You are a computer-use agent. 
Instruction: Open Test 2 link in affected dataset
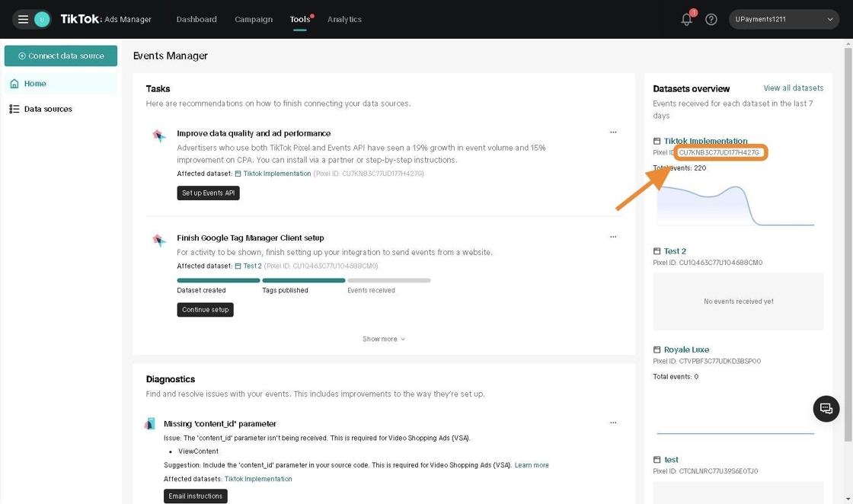tap(252, 266)
